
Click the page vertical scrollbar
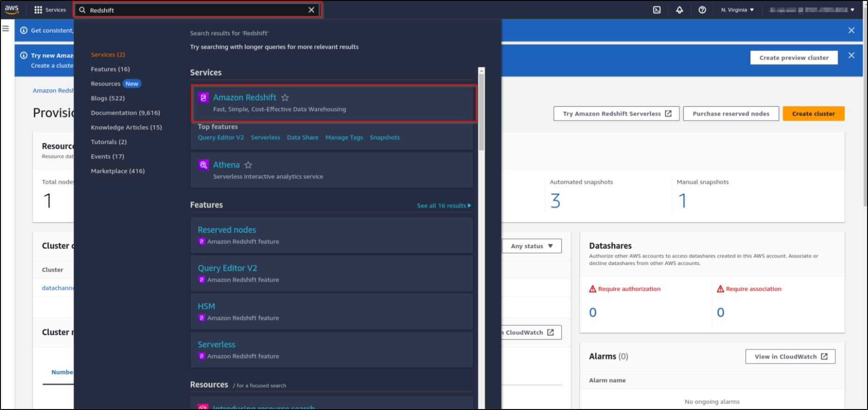point(865,107)
